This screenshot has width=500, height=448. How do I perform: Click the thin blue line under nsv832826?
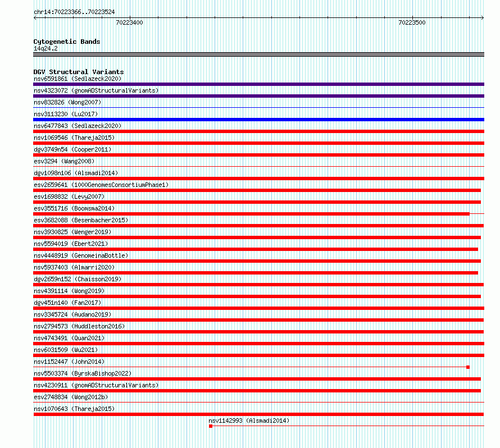pos(258,108)
